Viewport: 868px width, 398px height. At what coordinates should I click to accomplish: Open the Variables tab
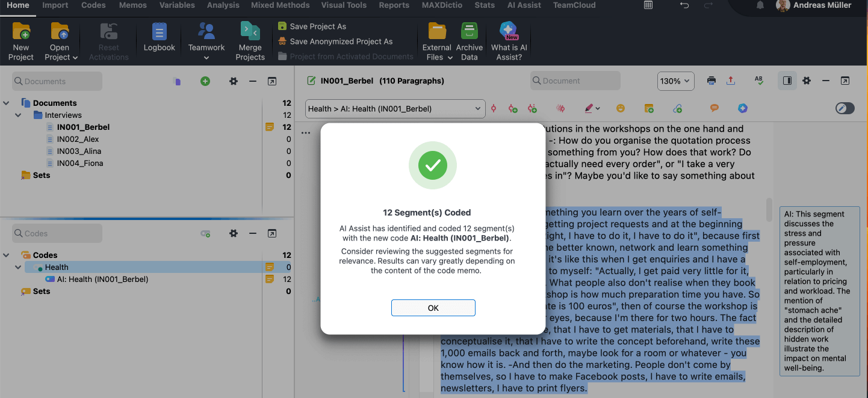coord(177,5)
